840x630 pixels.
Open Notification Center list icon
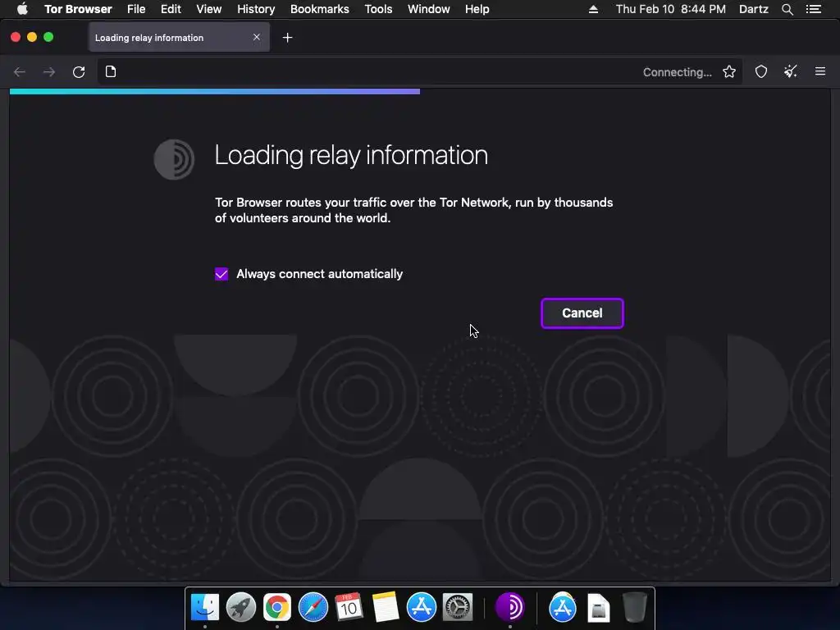tap(813, 9)
